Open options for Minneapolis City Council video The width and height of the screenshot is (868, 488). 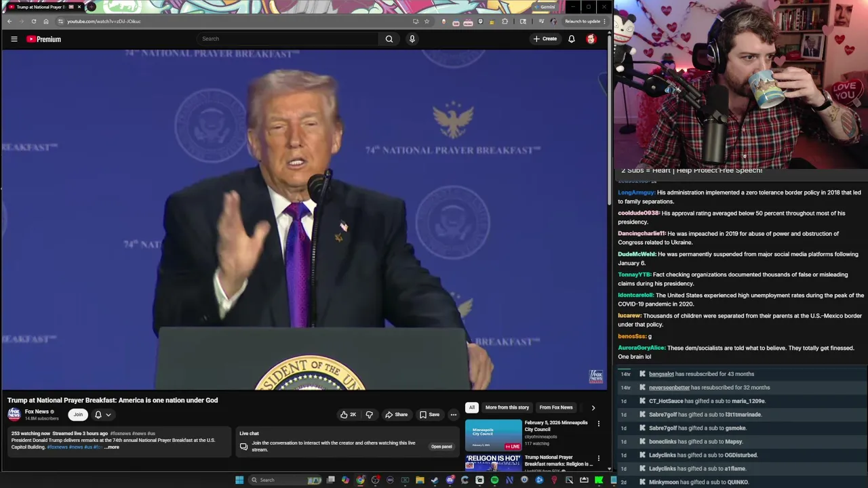click(598, 424)
